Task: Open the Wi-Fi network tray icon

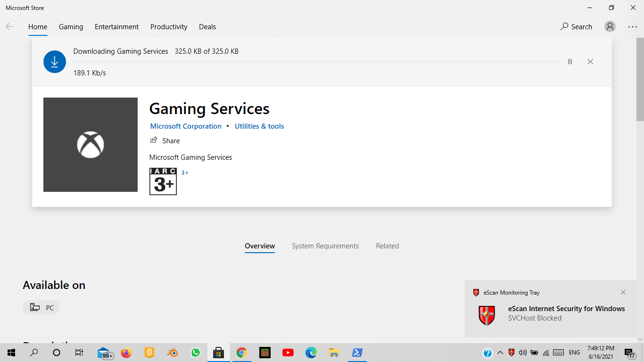Action: pyautogui.click(x=546, y=353)
